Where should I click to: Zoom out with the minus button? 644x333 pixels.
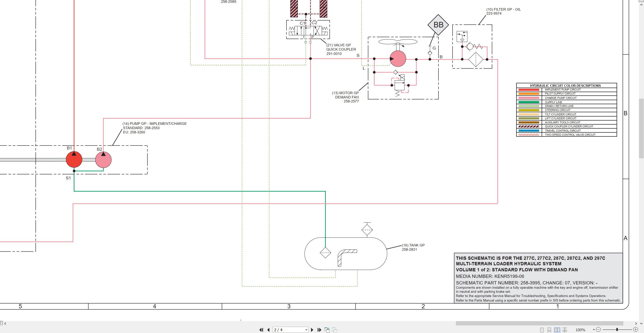(598, 329)
